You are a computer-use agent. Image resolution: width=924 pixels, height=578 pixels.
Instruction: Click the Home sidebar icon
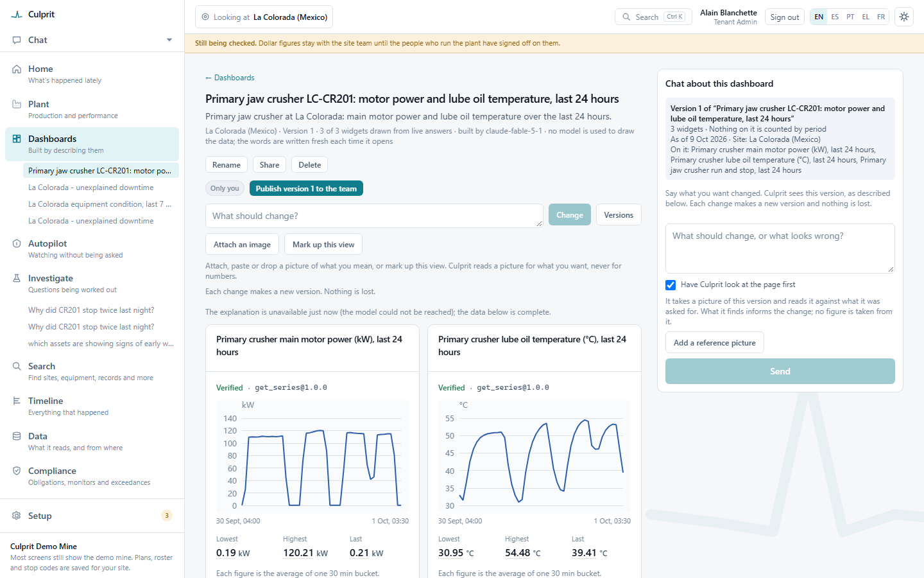click(x=17, y=69)
